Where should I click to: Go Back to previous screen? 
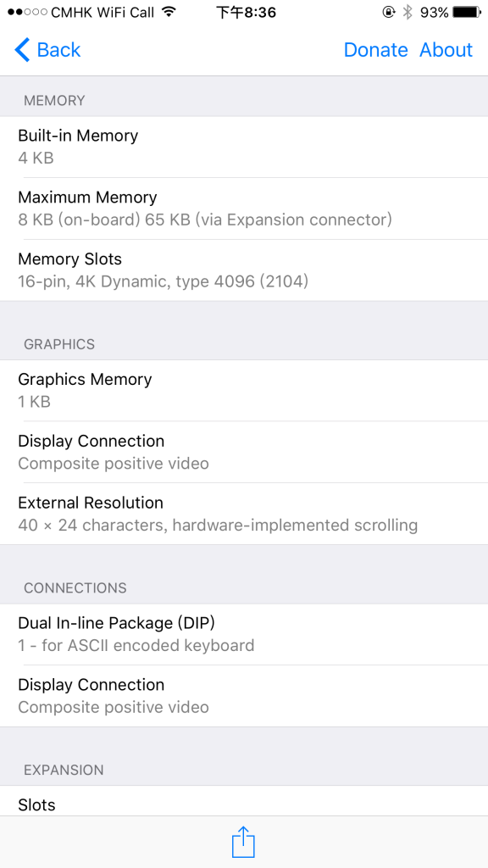47,50
